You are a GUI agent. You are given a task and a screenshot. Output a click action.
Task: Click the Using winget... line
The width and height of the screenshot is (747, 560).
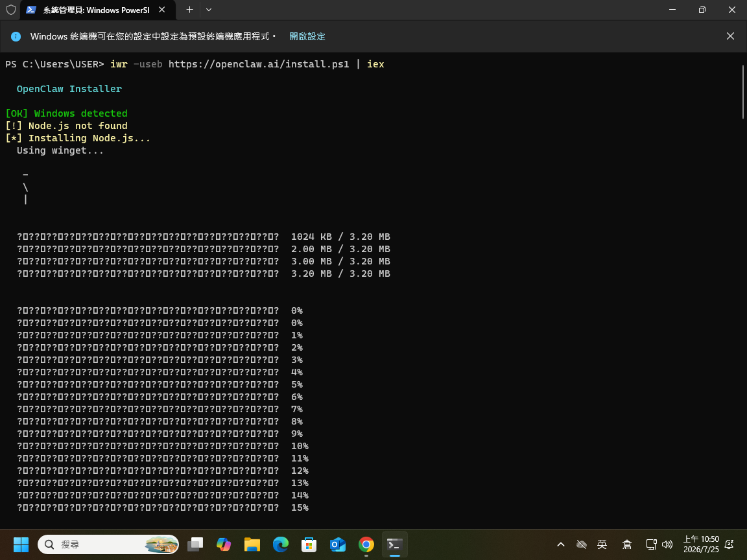60,150
